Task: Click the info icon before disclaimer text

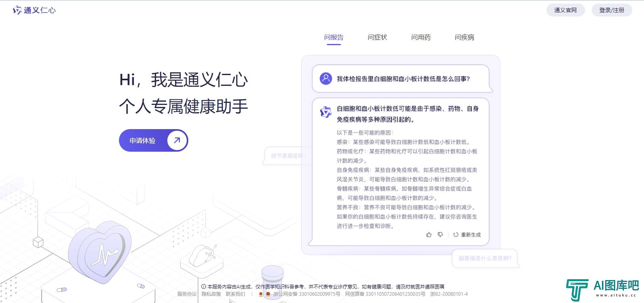Action: click(x=203, y=286)
